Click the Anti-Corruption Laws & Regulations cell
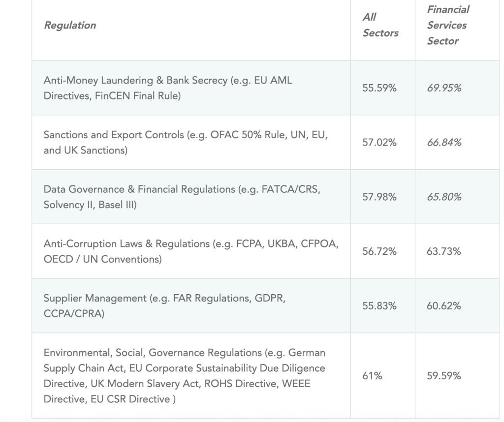This screenshot has width=504, height=422. pos(190,251)
